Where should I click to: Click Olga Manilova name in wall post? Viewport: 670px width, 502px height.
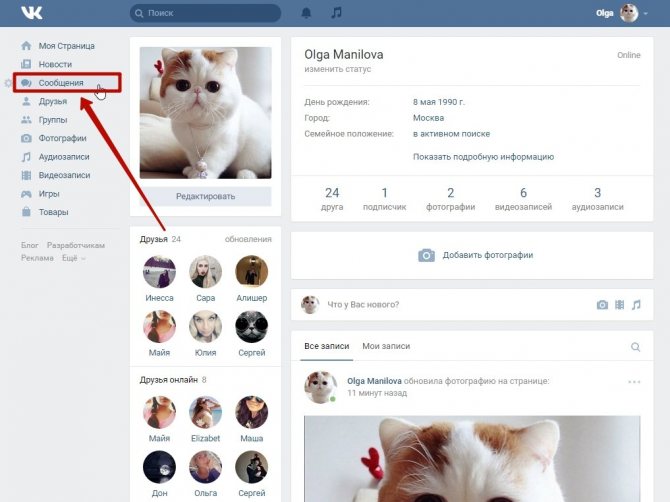(374, 381)
